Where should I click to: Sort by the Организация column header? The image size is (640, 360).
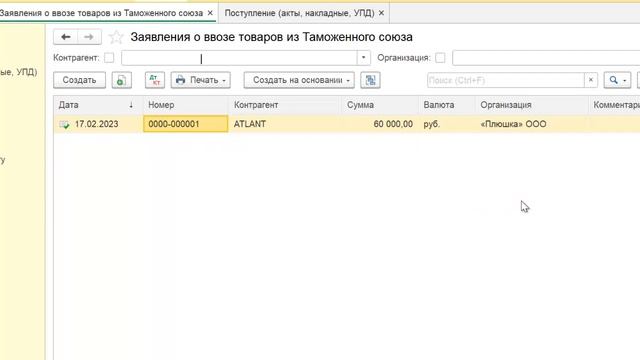tap(532, 105)
